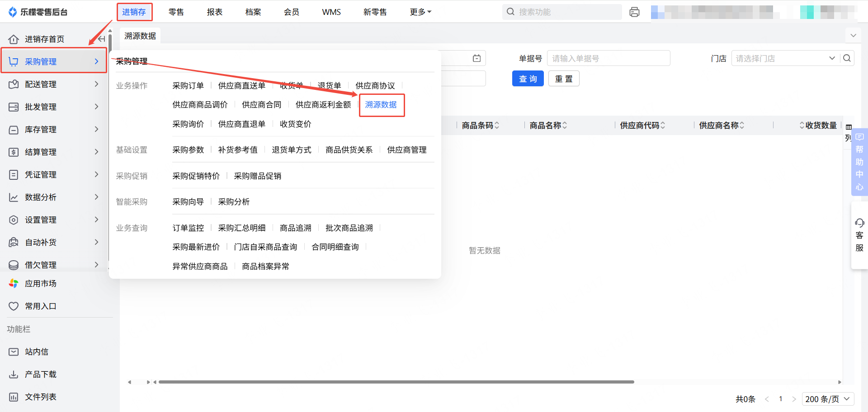The height and width of the screenshot is (412, 868).
Task: Expand the 库存管理 chevron
Action: [x=96, y=129]
